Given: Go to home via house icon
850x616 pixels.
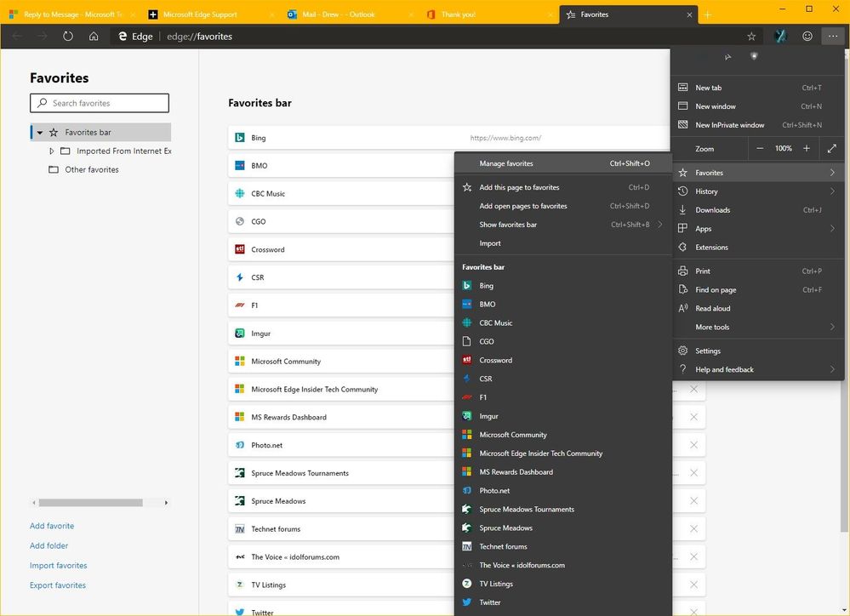Looking at the screenshot, I should (94, 37).
